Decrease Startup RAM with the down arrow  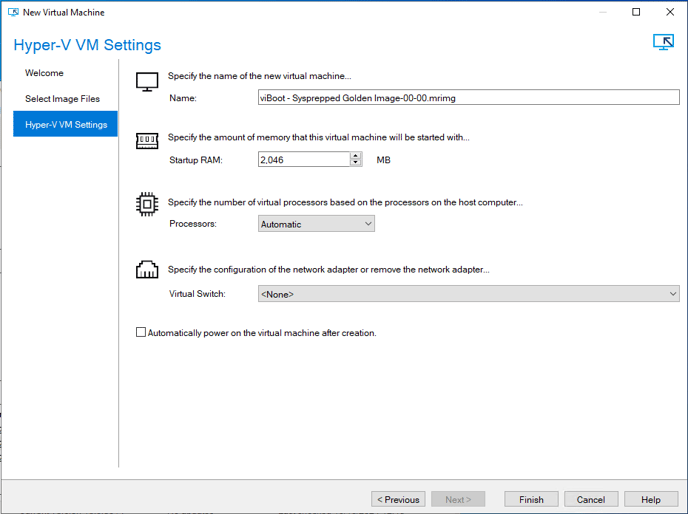(x=356, y=162)
